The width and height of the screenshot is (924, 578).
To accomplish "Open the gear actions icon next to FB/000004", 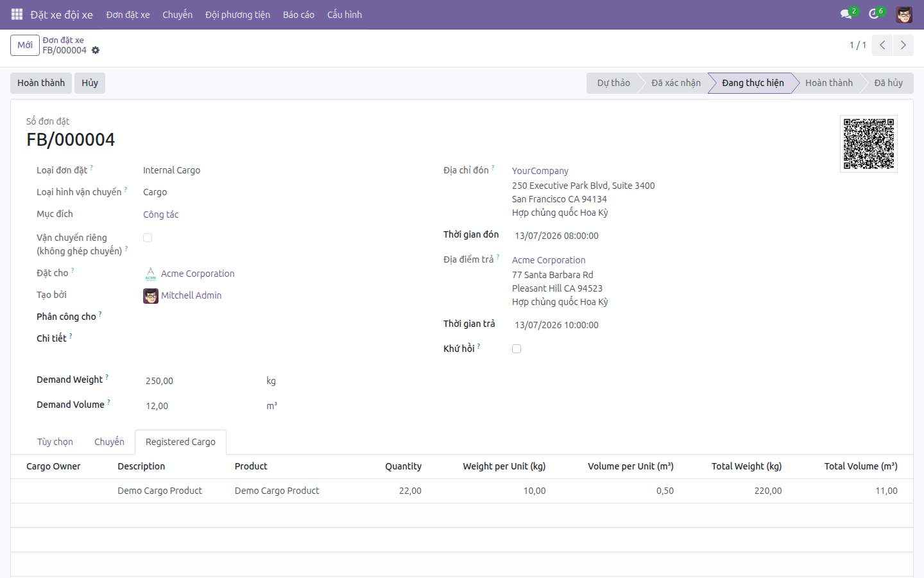I will pyautogui.click(x=96, y=50).
